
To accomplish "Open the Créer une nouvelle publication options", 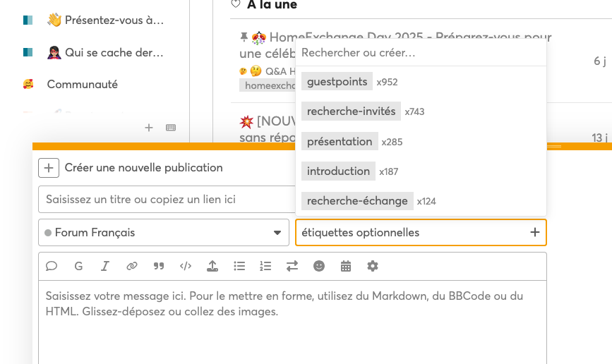I will pos(49,168).
